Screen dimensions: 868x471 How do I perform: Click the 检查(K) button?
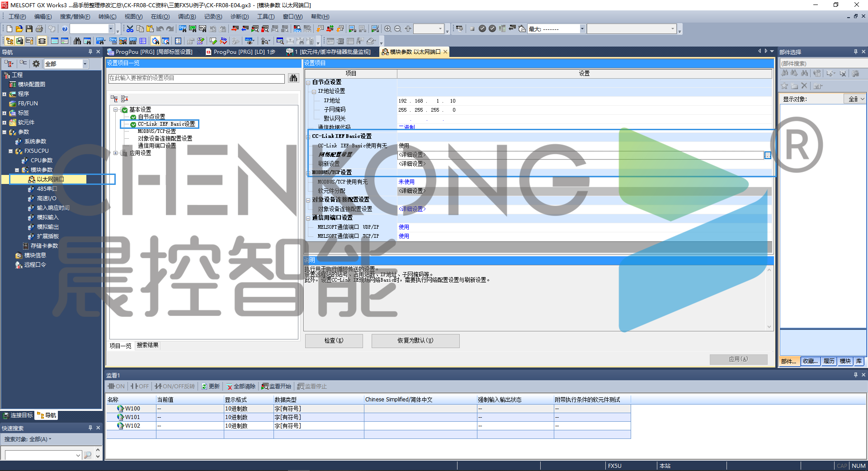tap(334, 341)
